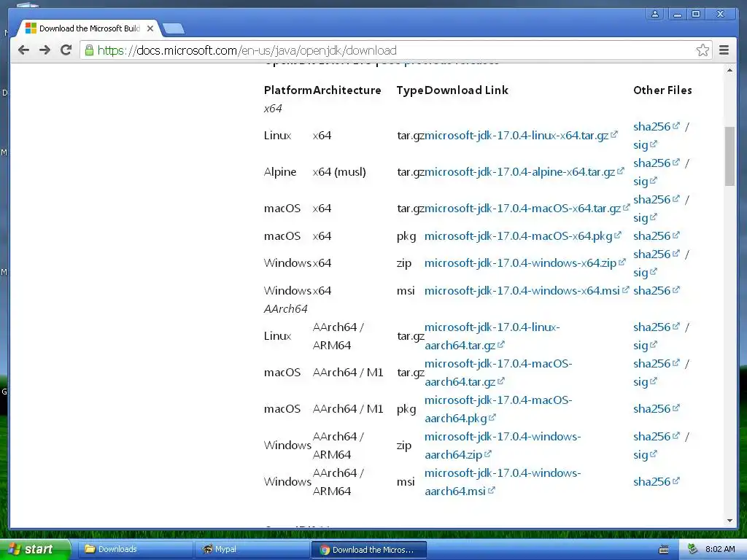747x560 pixels.
Task: Download microsoft-jdk-17.0.4-windows-aarch64.zip
Action: (503, 446)
